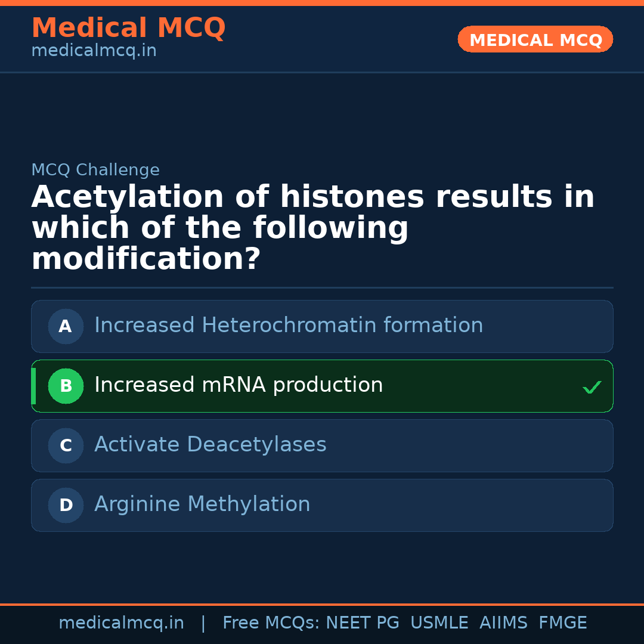Click the question text about histone acetylation
Image resolution: width=644 pixels, height=644 pixels.
(x=312, y=228)
